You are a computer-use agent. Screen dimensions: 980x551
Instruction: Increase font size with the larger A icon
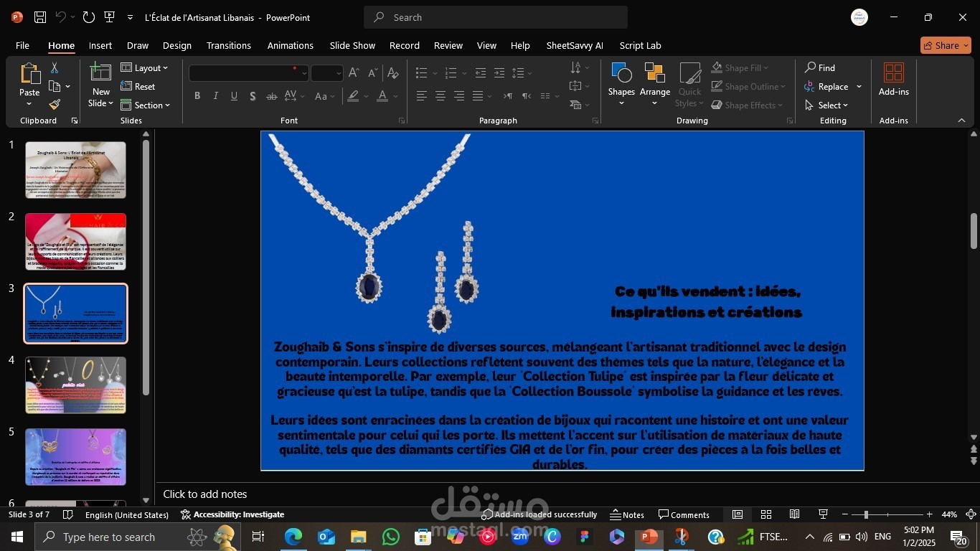[x=354, y=72]
